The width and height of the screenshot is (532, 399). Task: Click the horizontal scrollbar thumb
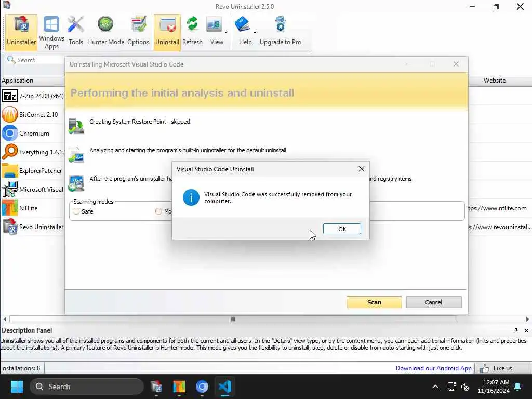233,319
